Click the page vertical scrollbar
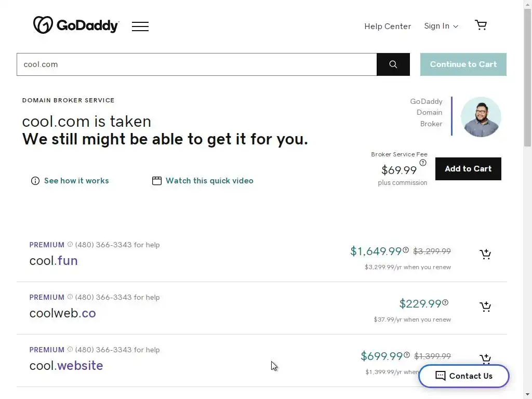The image size is (532, 399). pyautogui.click(x=527, y=78)
